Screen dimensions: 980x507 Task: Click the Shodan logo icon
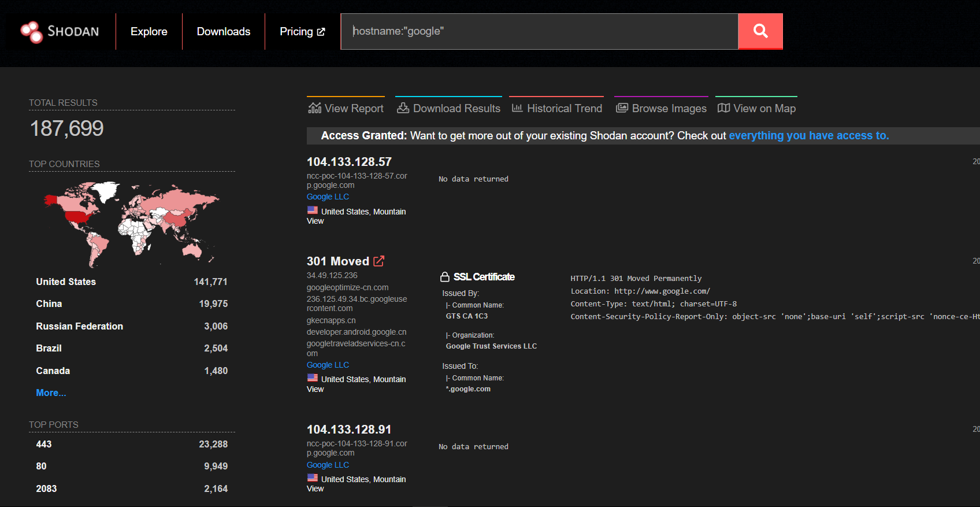coord(31,32)
